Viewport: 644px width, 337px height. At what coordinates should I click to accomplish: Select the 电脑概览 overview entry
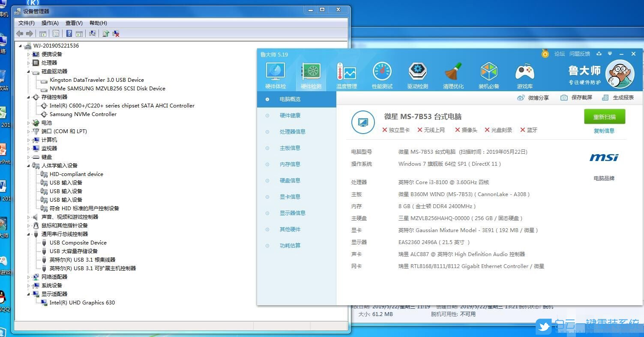(290, 99)
